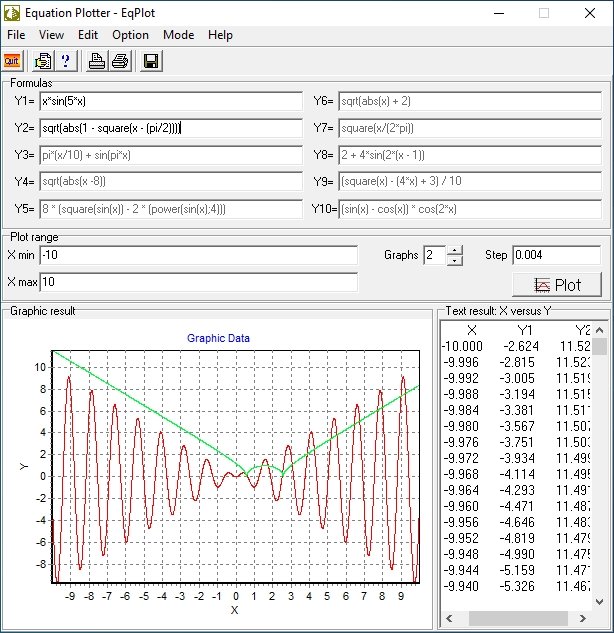Click the text result scroll left arrow
614x633 pixels.
(449, 618)
